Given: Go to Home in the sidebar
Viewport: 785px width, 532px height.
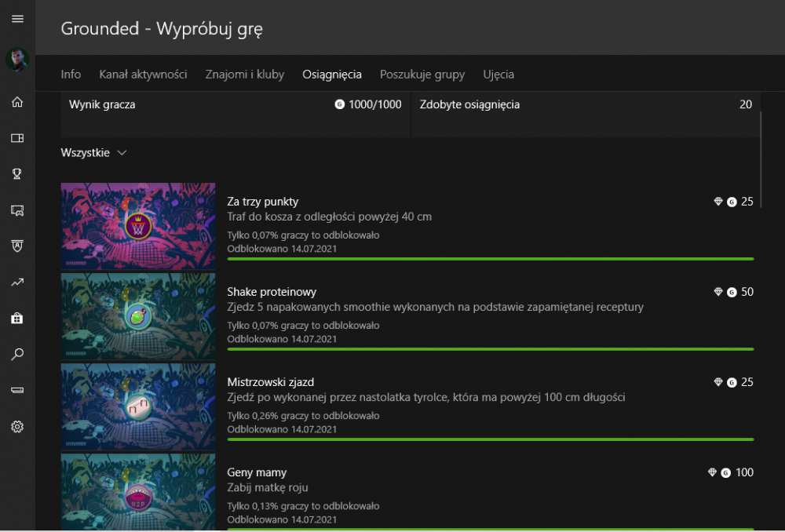Looking at the screenshot, I should pos(17,102).
